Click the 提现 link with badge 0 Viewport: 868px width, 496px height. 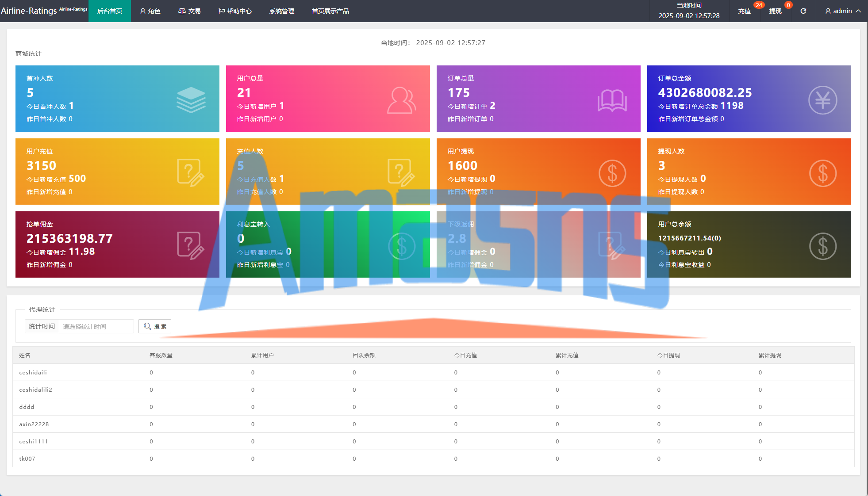coord(775,11)
